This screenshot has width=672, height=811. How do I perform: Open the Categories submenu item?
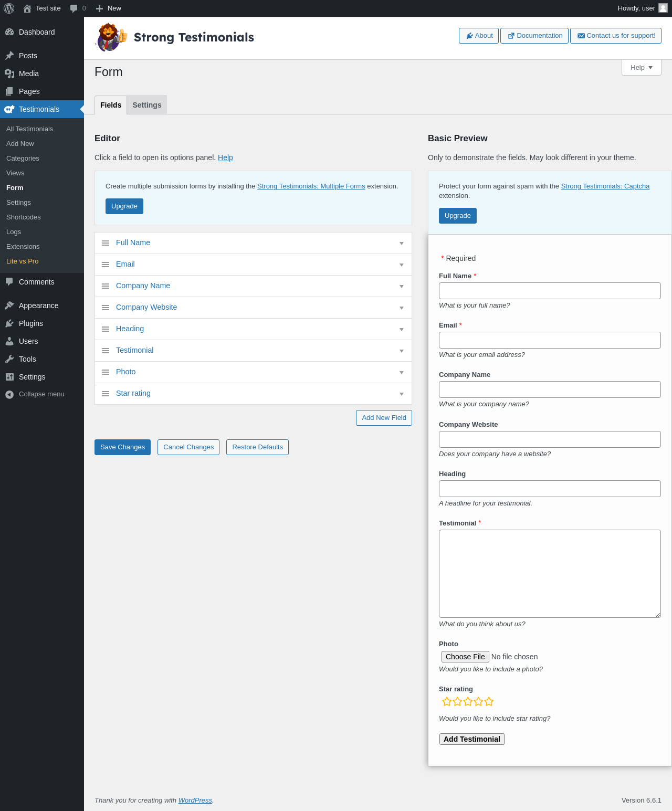23,159
